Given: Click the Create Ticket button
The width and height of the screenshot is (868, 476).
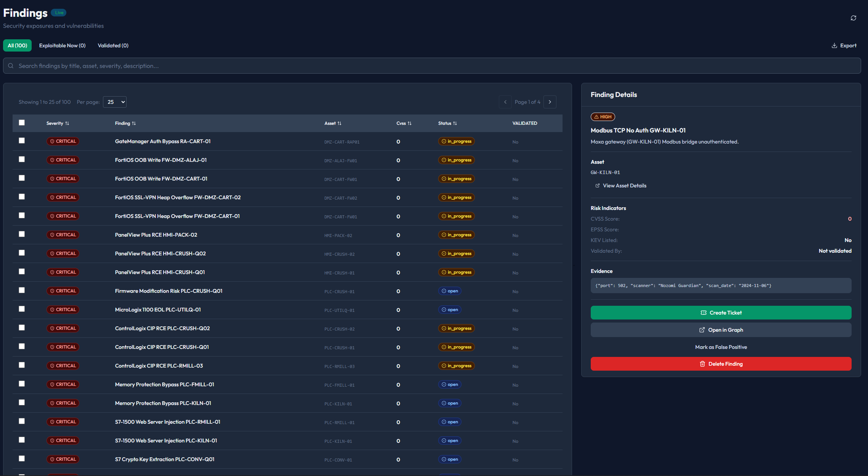Looking at the screenshot, I should click(x=721, y=313).
